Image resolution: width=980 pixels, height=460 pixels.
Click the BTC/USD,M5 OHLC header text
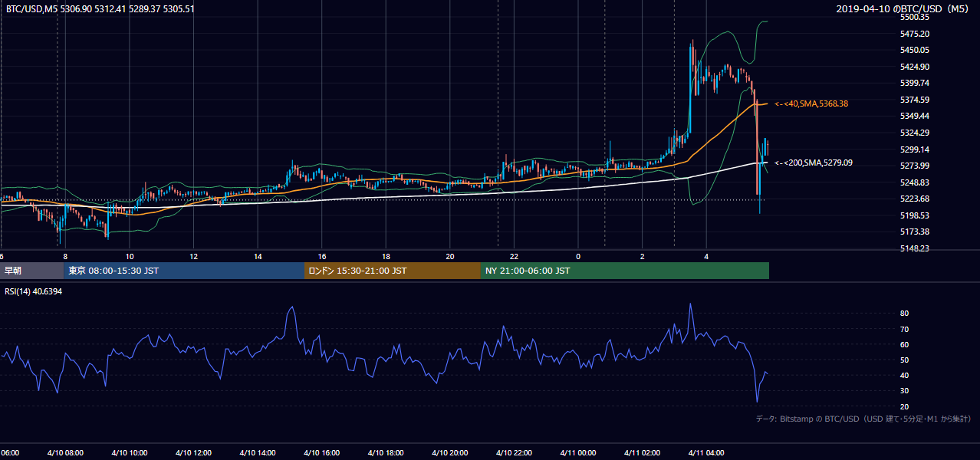(100, 8)
